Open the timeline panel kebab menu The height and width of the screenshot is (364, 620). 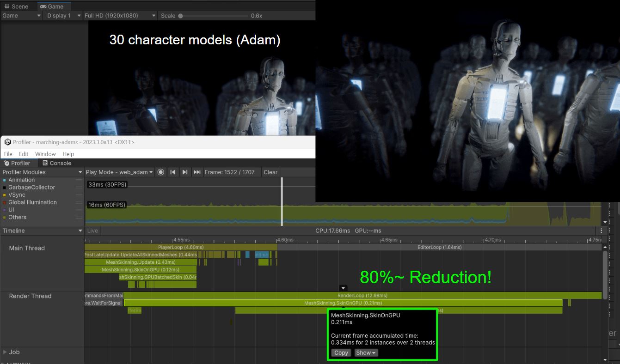pos(601,231)
